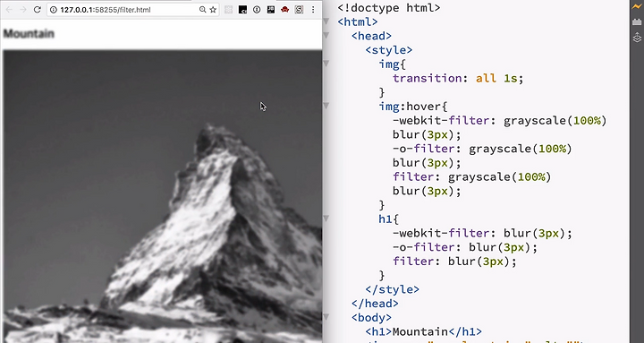Image resolution: width=644 pixels, height=343 pixels.
Task: Click the zoom magnifier icon in the address bar
Action: [x=202, y=10]
